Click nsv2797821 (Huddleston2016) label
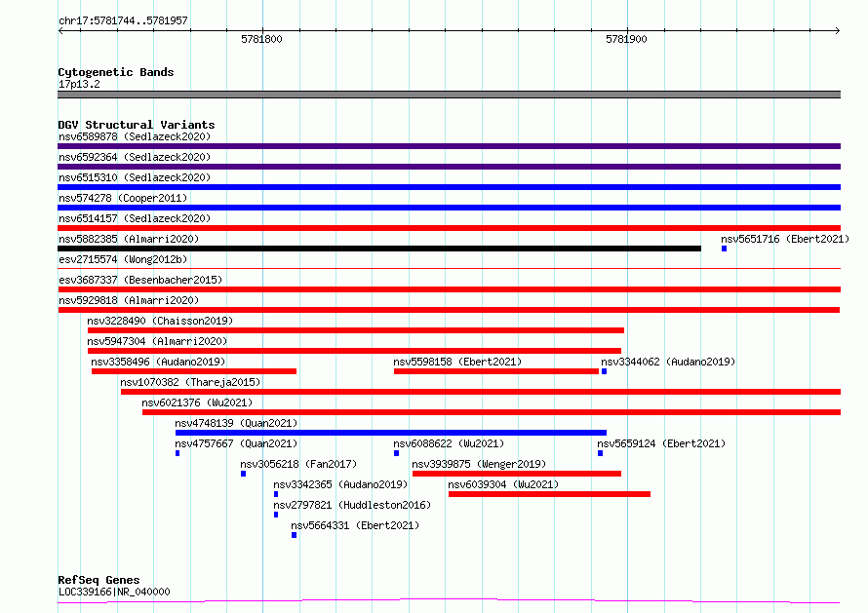The width and height of the screenshot is (868, 613). click(352, 505)
